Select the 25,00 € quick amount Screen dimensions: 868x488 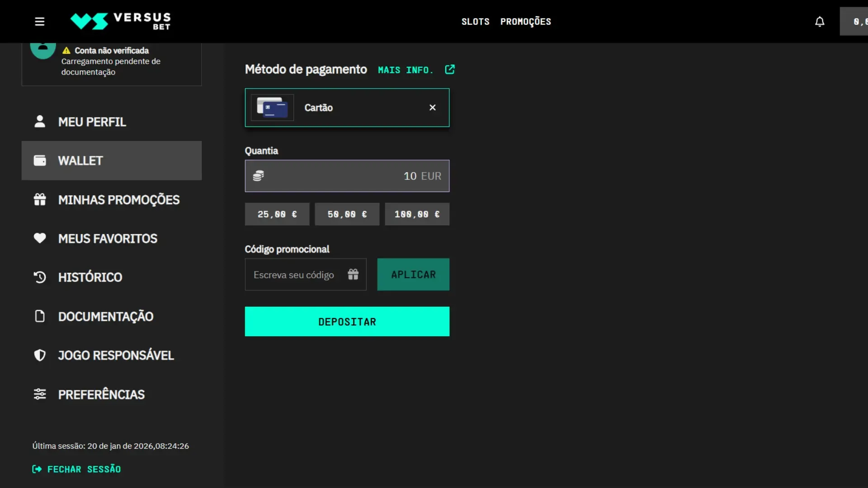pos(277,214)
